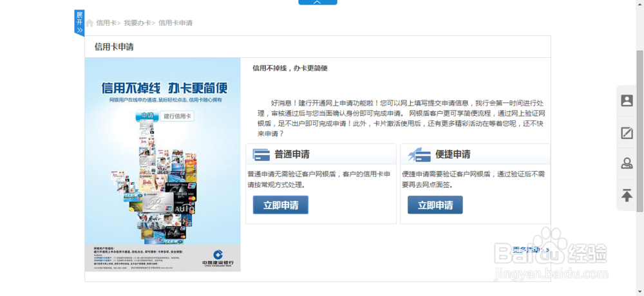644x296 pixels.
Task: Click 立即申请 under 便捷申请
Action: coord(435,205)
